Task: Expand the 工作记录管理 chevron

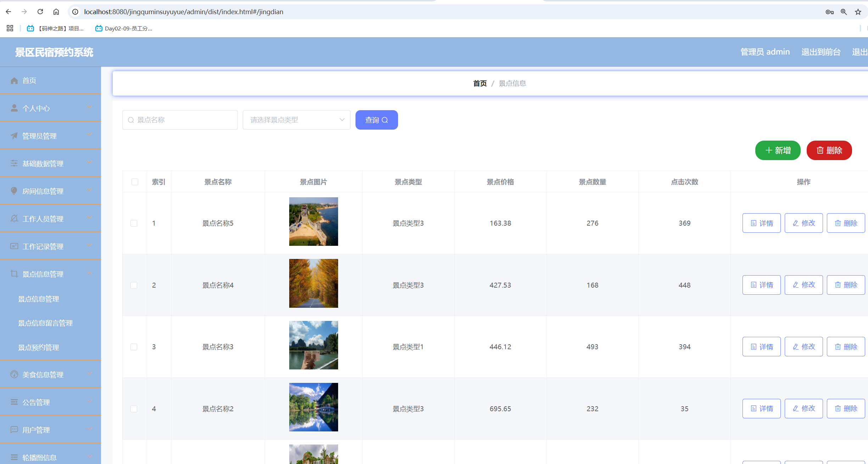Action: [x=89, y=245]
